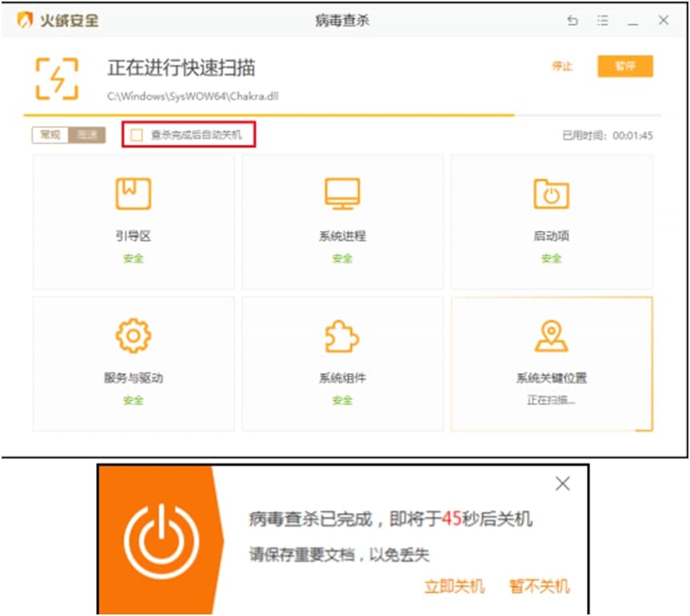Viewport: 690px width, 616px height.
Task: Switch scan mode to 常规
Action: pos(50,135)
